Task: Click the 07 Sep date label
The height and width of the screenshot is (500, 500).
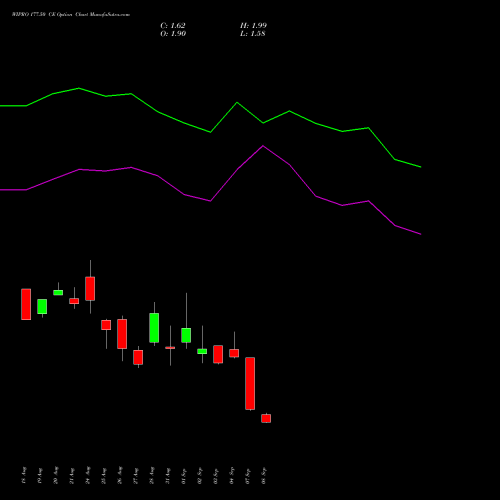Action: click(x=248, y=476)
